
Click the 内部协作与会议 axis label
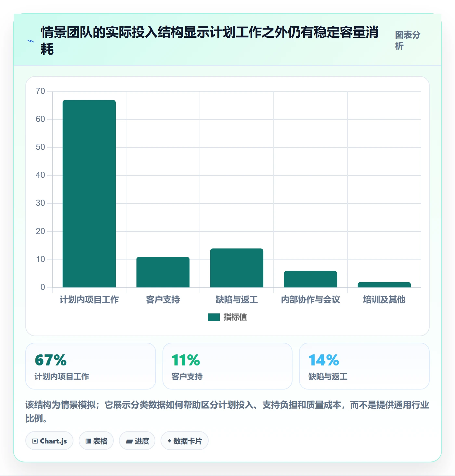(310, 299)
